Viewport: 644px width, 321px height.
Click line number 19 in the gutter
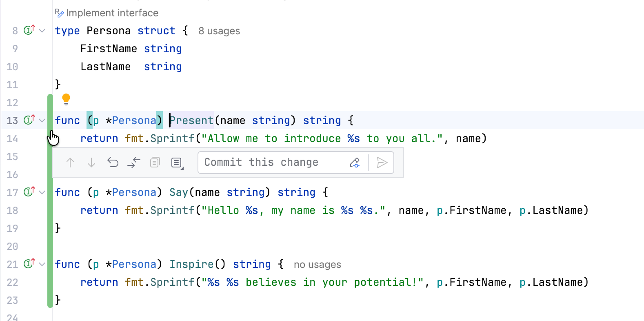[x=12, y=229]
